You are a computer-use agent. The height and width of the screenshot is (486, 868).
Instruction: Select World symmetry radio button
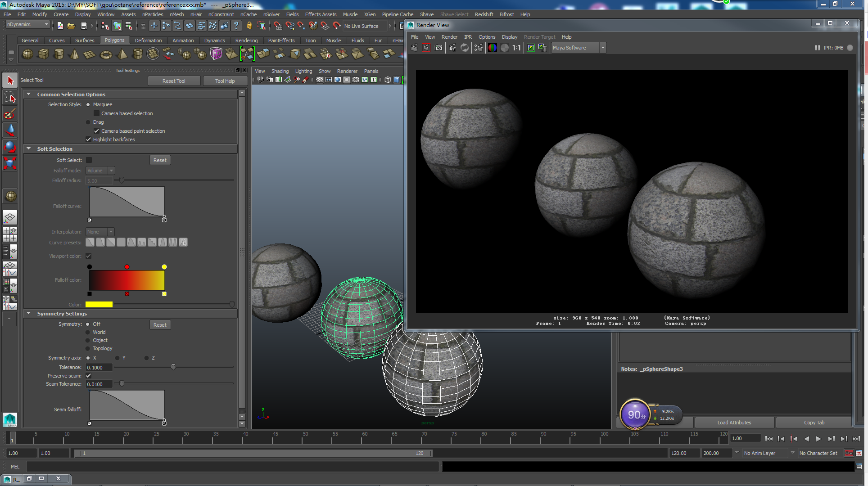(x=88, y=333)
